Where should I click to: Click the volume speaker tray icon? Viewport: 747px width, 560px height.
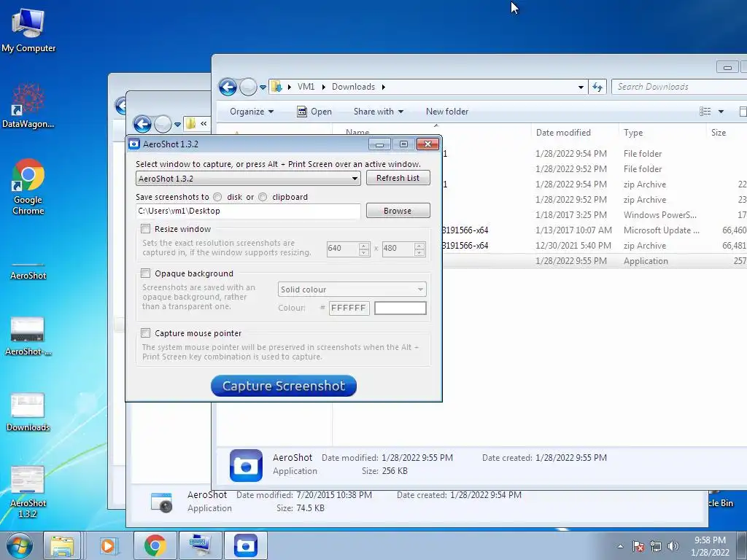[x=673, y=546]
